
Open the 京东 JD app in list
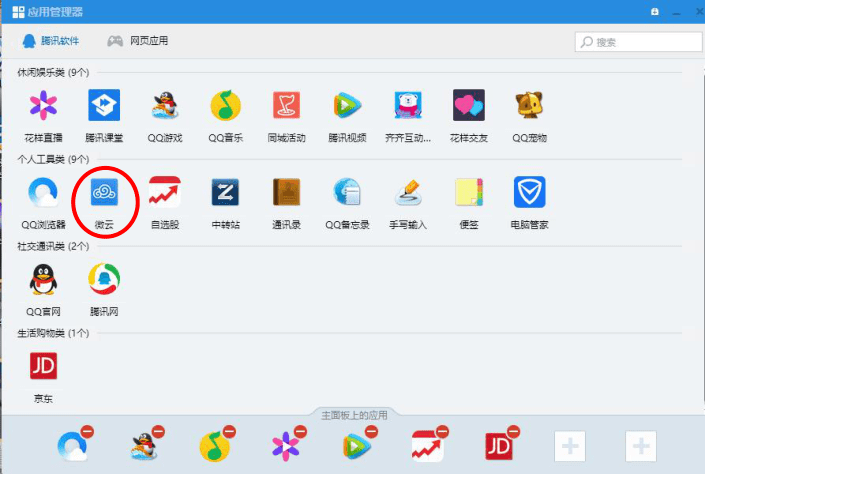point(43,366)
